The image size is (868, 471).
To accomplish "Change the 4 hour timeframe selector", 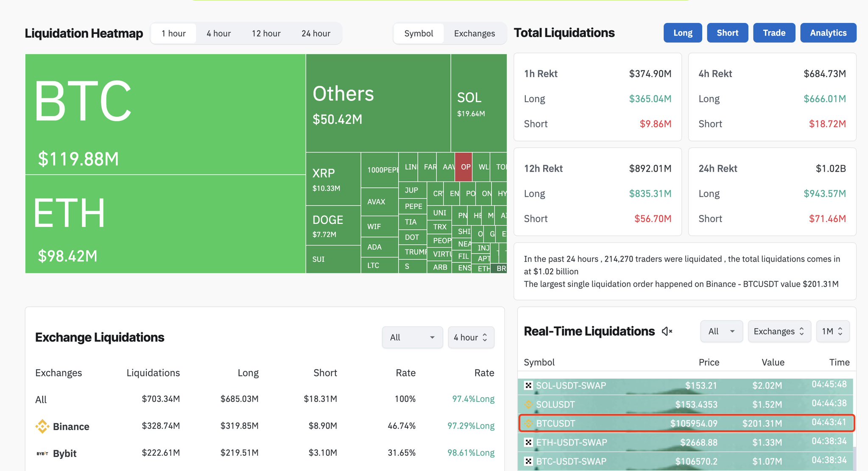I will [471, 337].
